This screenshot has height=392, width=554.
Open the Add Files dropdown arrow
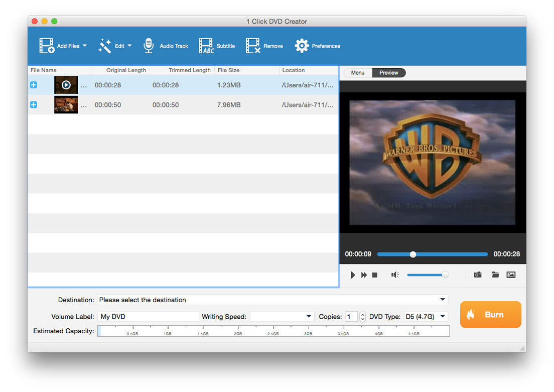point(85,46)
